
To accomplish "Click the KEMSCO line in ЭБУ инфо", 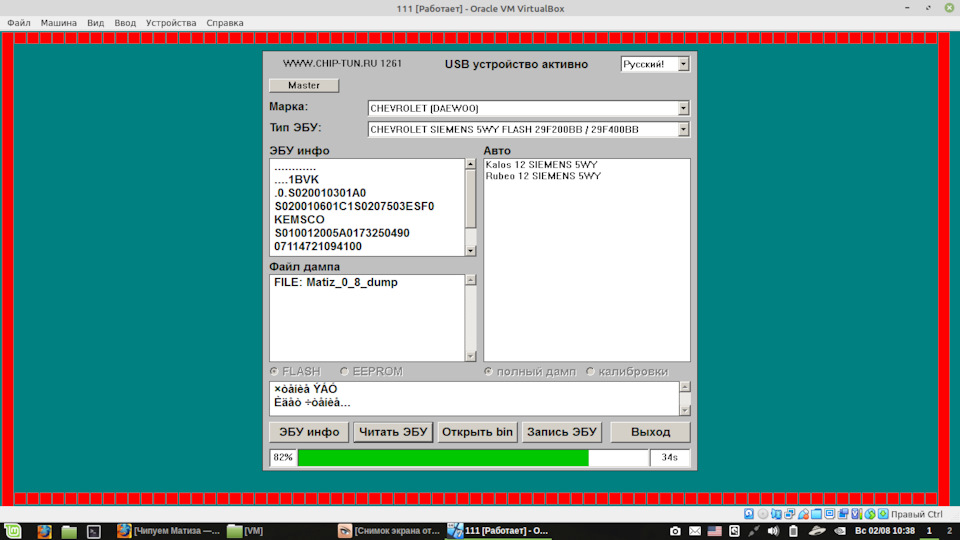I will 299,219.
